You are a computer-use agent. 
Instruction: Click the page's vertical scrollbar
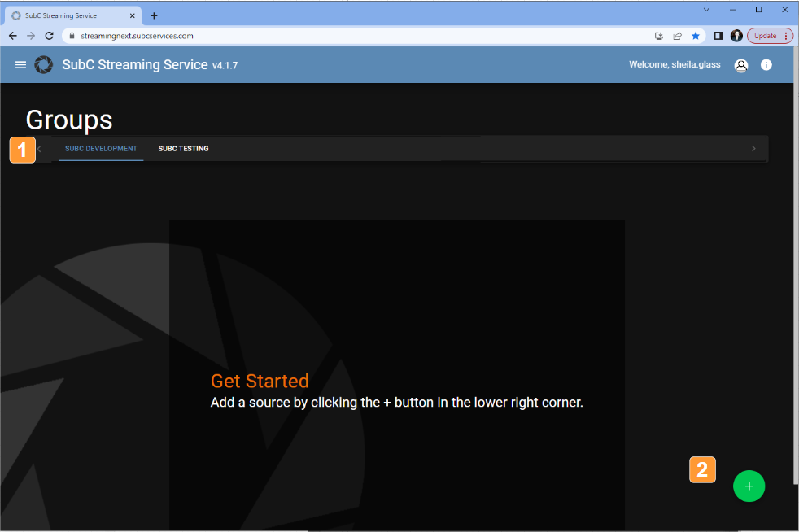[x=796, y=265]
